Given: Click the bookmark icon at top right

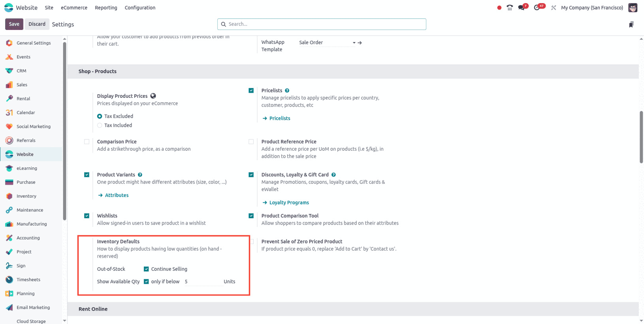Looking at the screenshot, I should coord(631,24).
